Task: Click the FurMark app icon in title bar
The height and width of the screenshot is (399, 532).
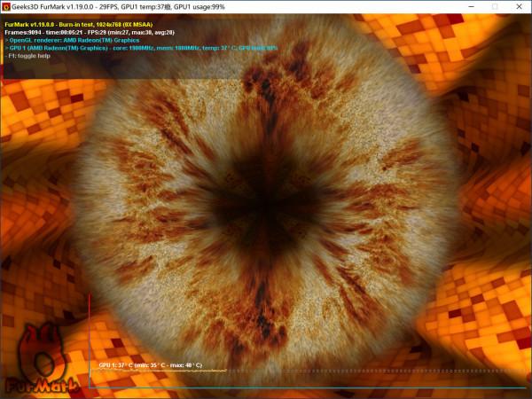Action: [x=8, y=6]
